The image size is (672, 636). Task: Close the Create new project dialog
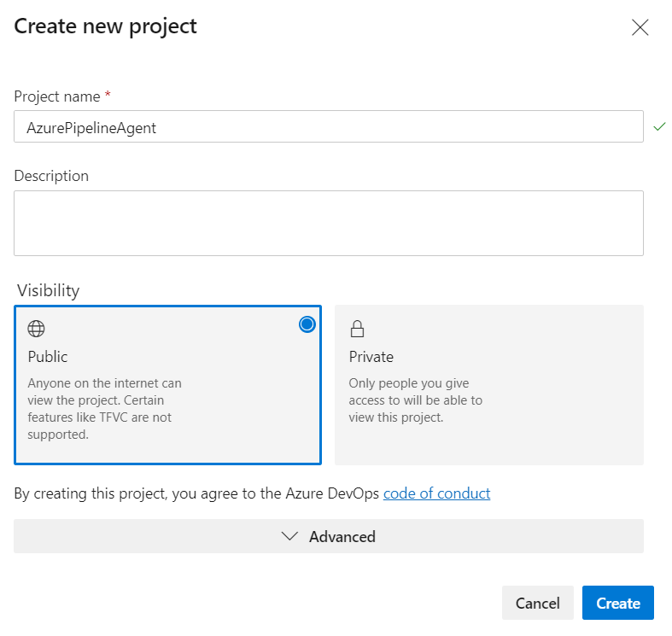(640, 27)
